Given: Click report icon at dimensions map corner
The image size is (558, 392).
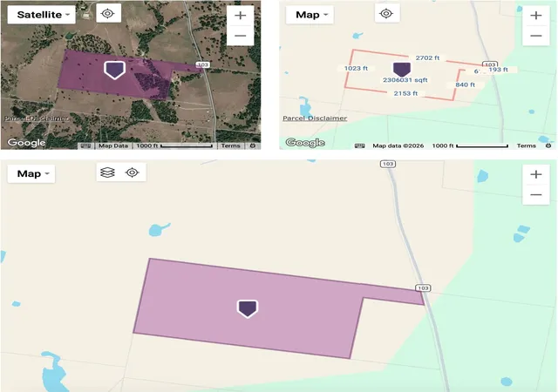Looking at the screenshot, I should coord(548,145).
